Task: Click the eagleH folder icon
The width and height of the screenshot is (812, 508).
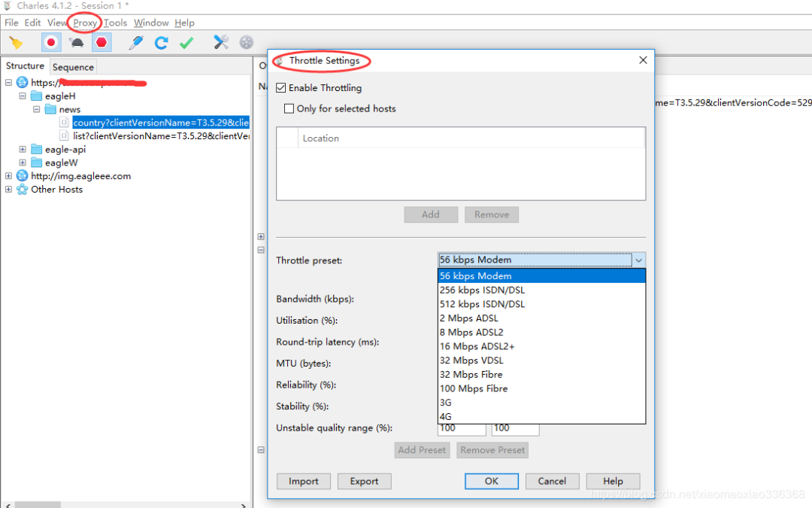Action: pyautogui.click(x=36, y=96)
